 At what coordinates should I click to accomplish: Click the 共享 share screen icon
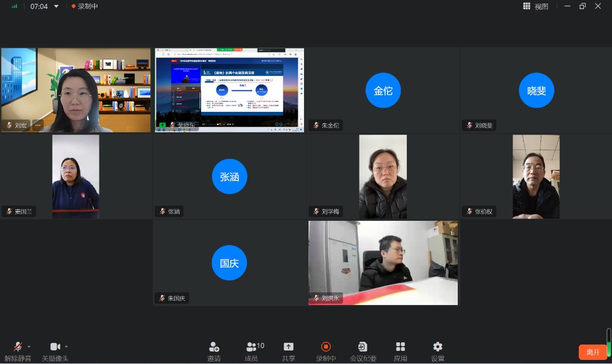pyautogui.click(x=288, y=347)
